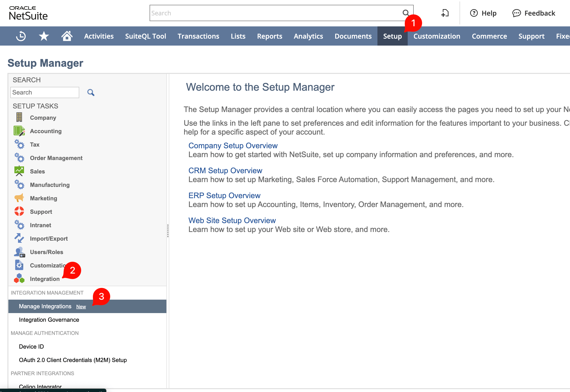Open the ERP Setup Overview link
Image resolution: width=570 pixels, height=392 pixels.
coord(224,196)
